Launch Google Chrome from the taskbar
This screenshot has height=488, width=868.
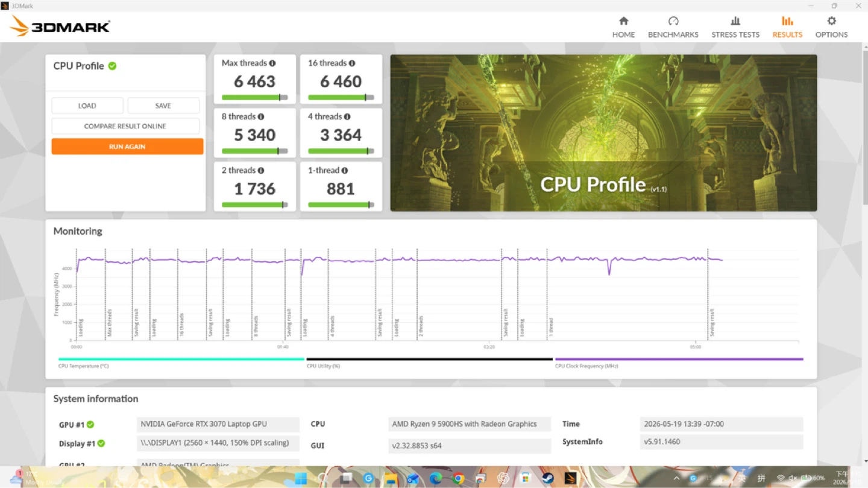click(x=459, y=479)
